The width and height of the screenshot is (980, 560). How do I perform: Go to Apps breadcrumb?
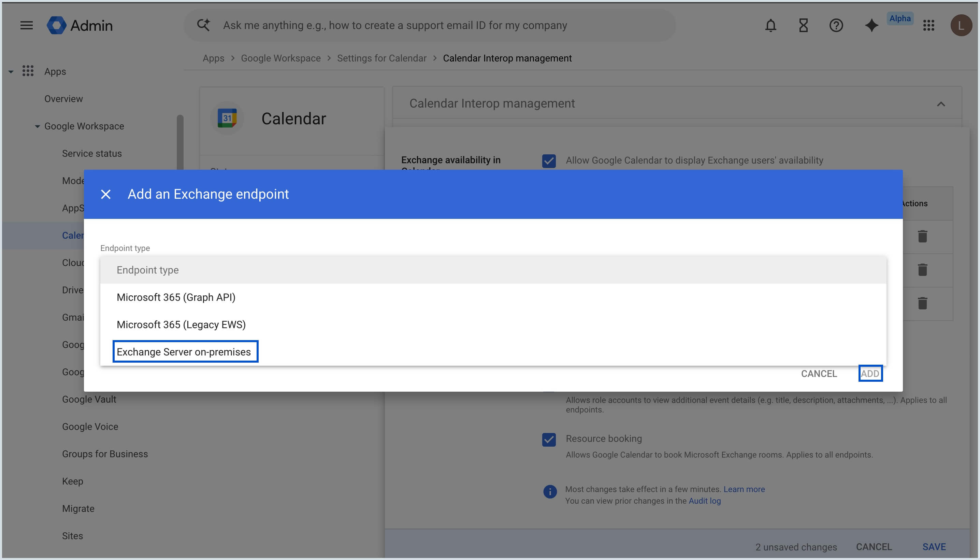click(x=213, y=58)
